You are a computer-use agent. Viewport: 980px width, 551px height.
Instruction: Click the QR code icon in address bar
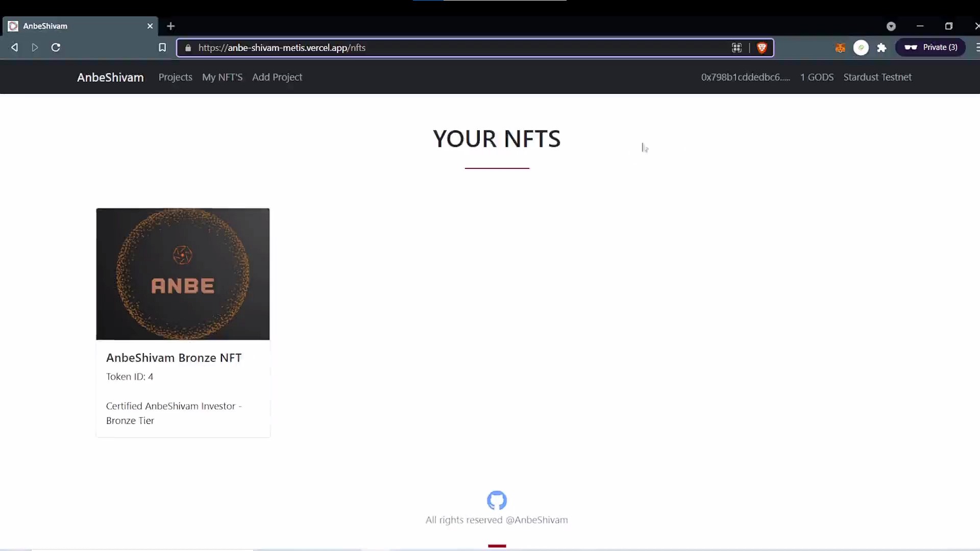click(x=737, y=47)
